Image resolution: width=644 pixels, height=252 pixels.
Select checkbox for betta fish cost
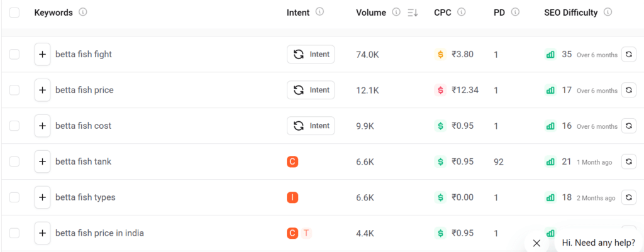(14, 126)
